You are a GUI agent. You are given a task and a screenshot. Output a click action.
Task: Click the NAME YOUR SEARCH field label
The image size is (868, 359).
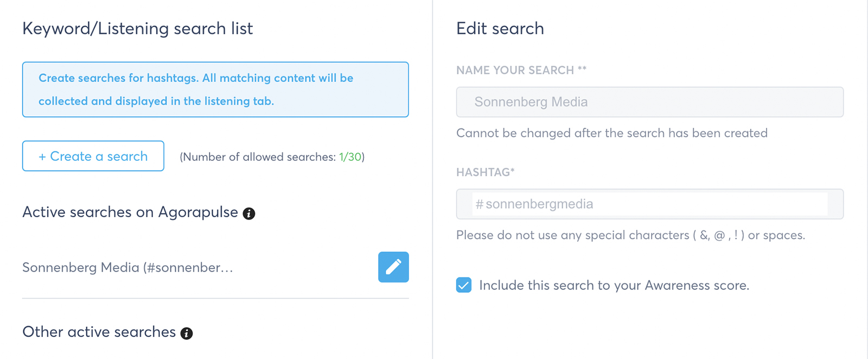521,70
